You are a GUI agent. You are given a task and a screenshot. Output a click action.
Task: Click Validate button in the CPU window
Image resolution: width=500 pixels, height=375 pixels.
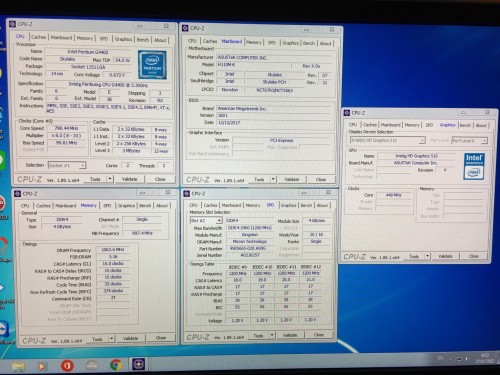(x=130, y=179)
